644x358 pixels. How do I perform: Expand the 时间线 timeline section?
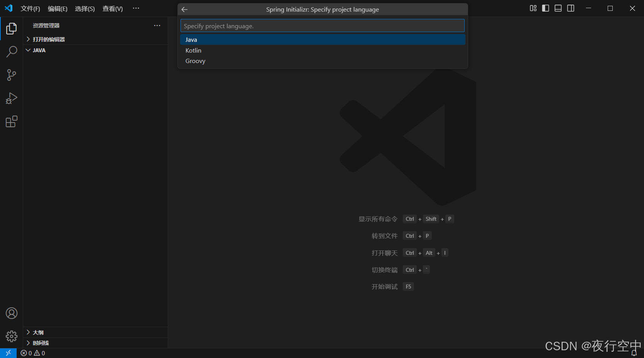[95, 343]
